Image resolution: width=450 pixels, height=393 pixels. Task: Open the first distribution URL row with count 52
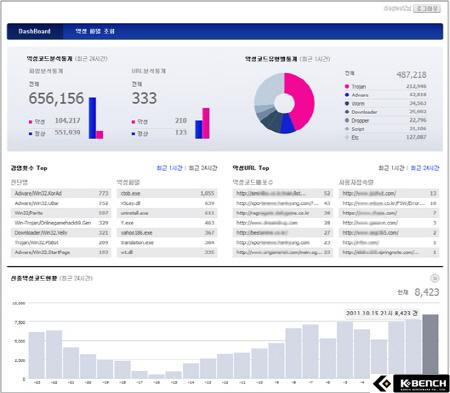coord(283,193)
